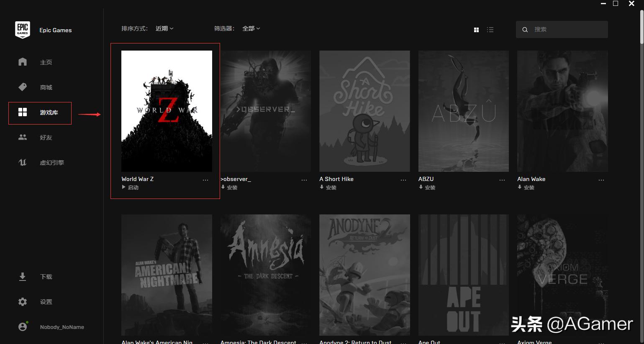Click the ABZU install arrow icon
644x344 pixels.
[421, 187]
